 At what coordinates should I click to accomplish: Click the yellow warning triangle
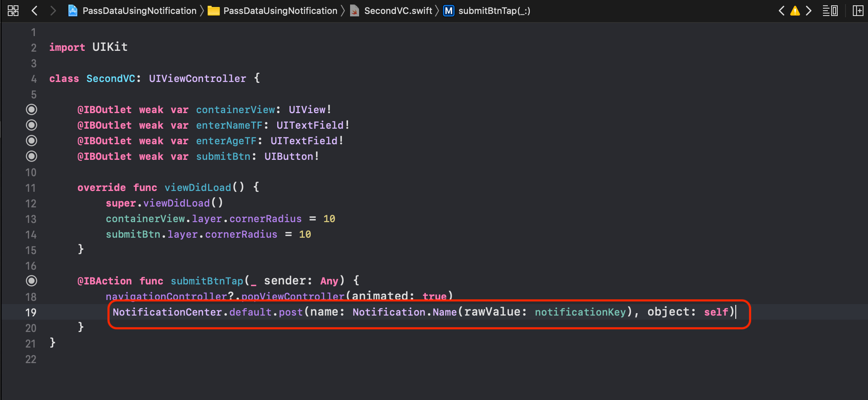click(x=795, y=11)
